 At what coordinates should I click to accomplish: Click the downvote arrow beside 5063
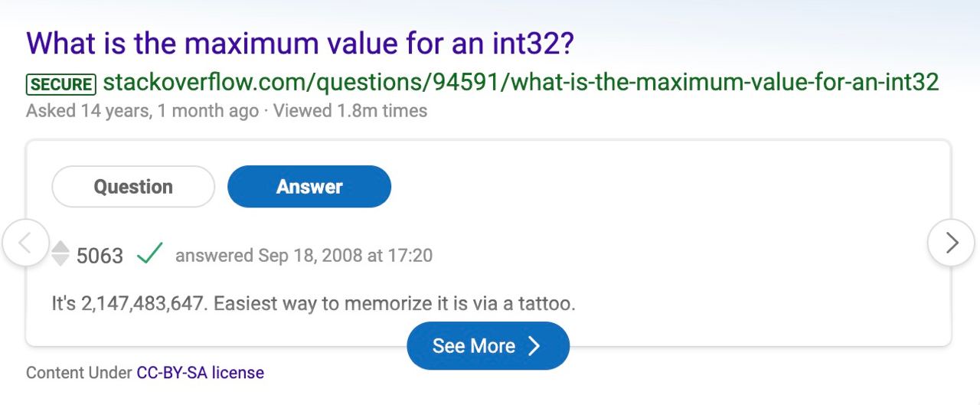pos(60,261)
